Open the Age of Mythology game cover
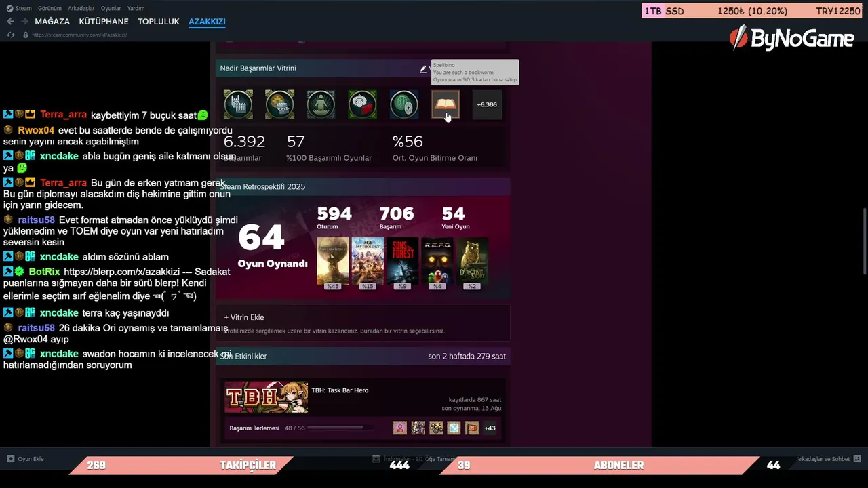The height and width of the screenshot is (488, 868). [x=368, y=260]
